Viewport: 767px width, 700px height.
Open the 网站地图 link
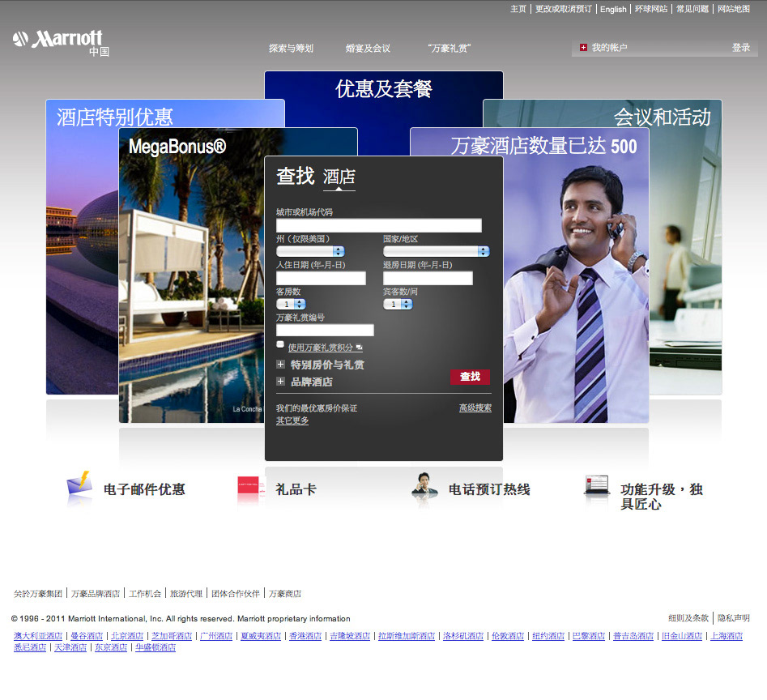[734, 9]
